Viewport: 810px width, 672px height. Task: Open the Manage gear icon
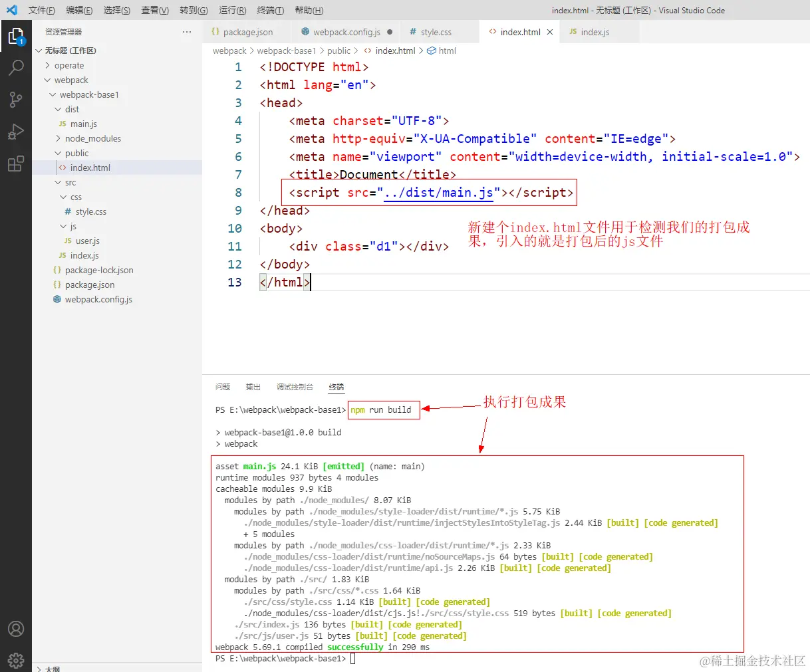[16, 660]
